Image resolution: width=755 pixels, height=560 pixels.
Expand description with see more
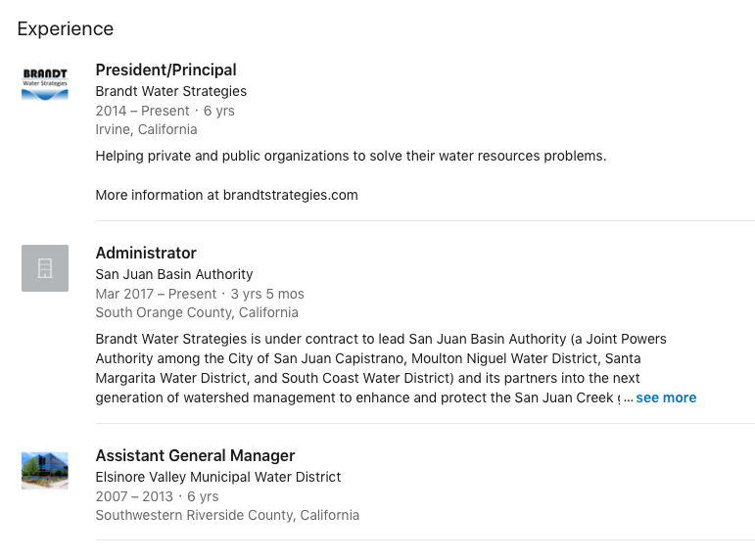pyautogui.click(x=666, y=397)
